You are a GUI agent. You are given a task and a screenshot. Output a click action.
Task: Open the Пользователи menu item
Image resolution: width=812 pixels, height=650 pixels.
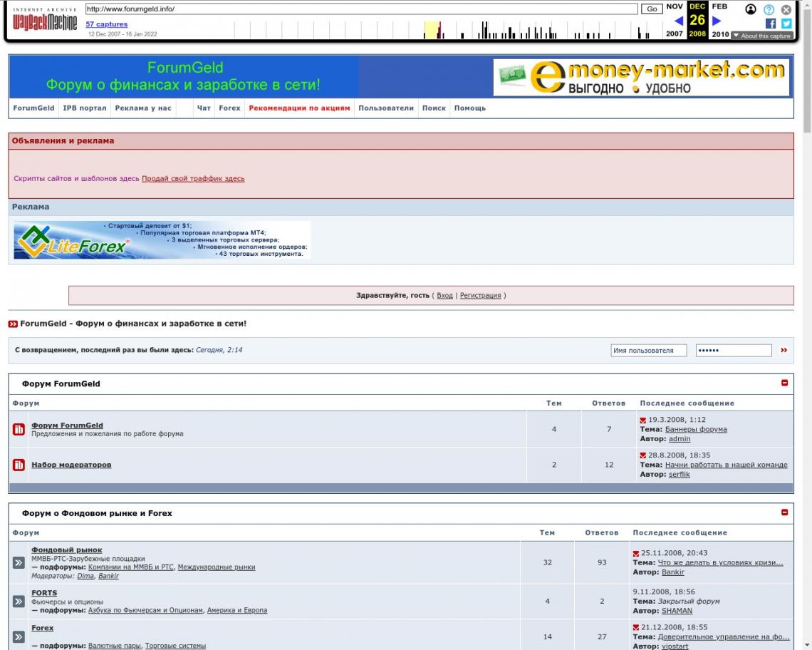tap(385, 108)
